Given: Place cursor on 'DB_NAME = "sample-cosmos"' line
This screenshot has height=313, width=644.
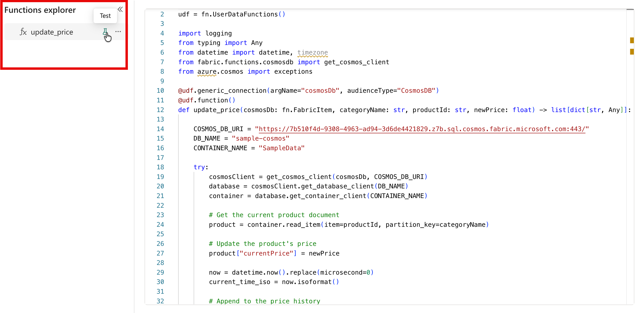Looking at the screenshot, I should point(241,138).
